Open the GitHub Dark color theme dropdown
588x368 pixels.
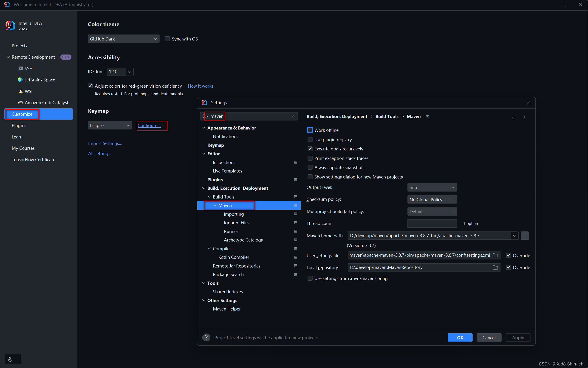click(124, 39)
